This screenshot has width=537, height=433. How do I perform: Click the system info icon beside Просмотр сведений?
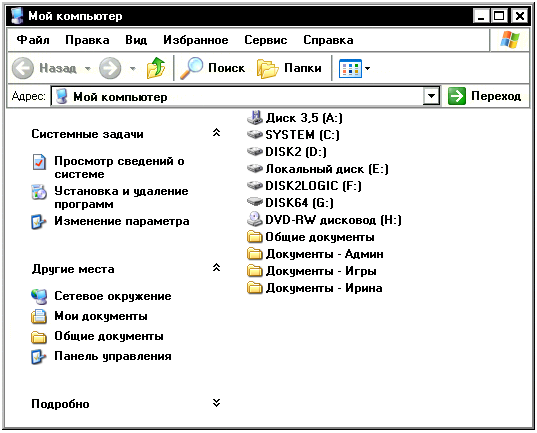click(39, 162)
